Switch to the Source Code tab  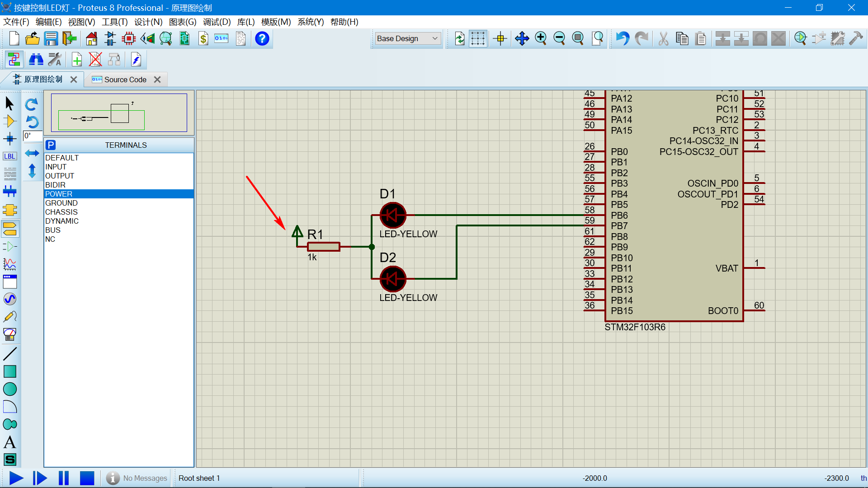point(125,80)
